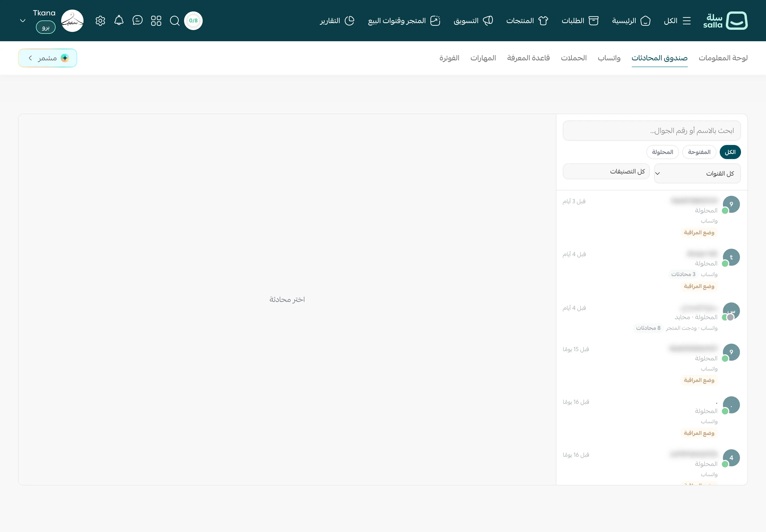Click the Tkana store avatar

[72, 21]
